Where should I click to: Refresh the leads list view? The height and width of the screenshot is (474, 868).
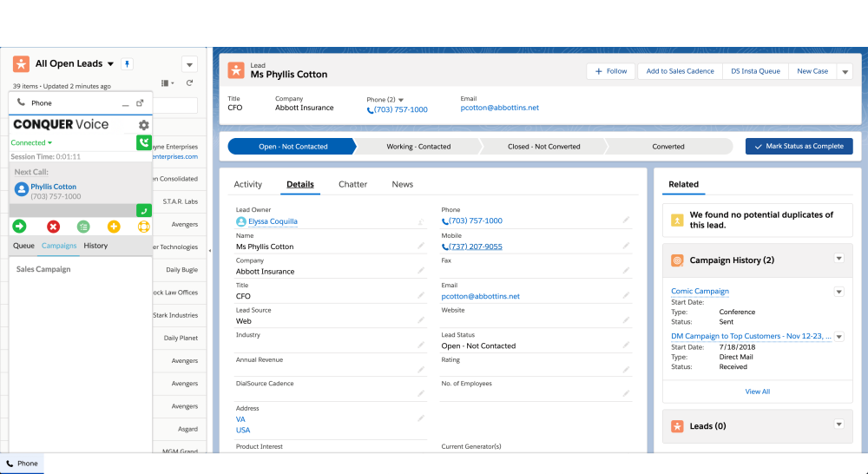[x=189, y=83]
